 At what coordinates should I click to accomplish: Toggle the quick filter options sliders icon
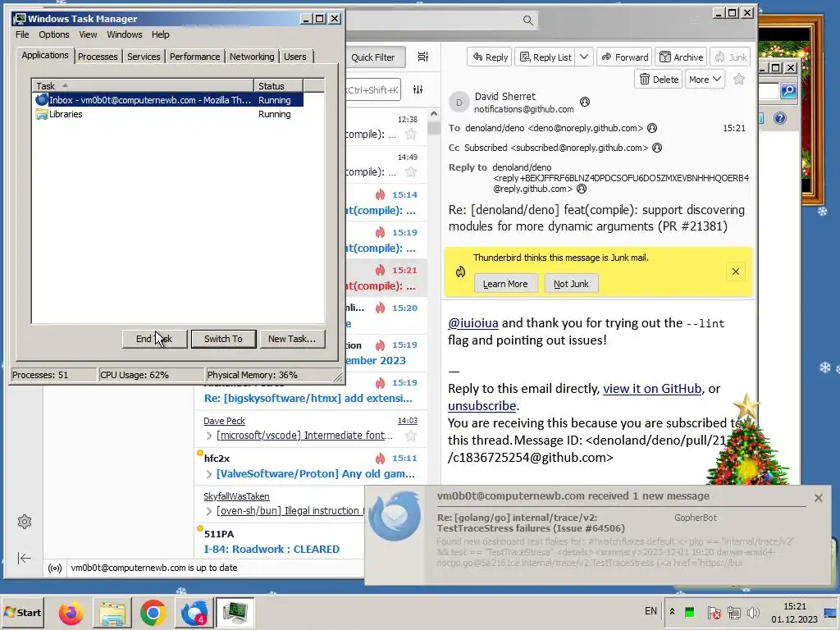pos(418,90)
